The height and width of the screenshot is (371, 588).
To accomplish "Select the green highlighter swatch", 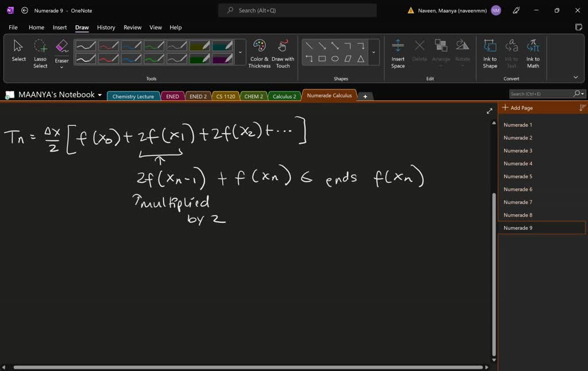I will coord(200,59).
